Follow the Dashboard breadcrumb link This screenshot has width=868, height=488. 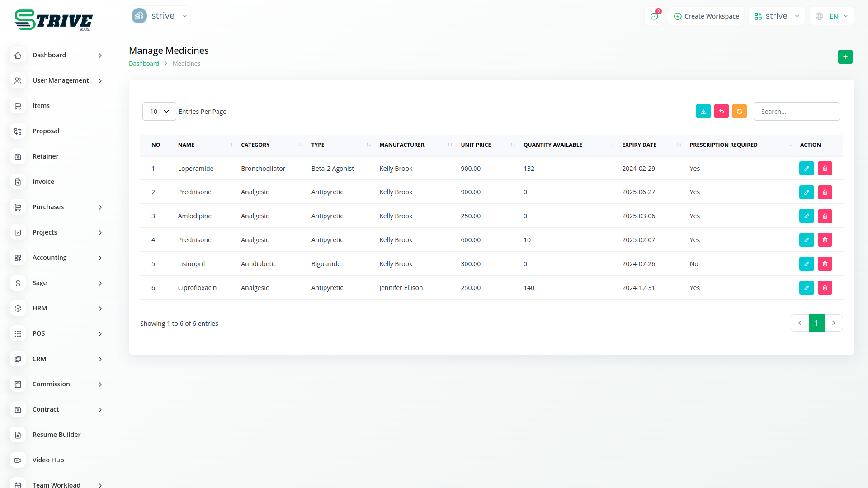pyautogui.click(x=144, y=64)
